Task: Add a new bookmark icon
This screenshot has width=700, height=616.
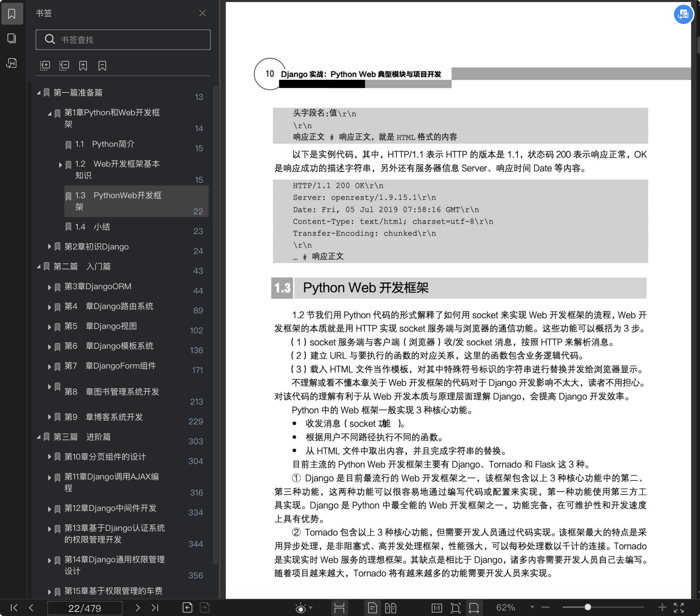Action: pos(83,65)
